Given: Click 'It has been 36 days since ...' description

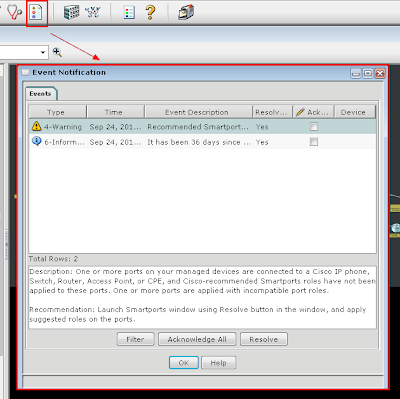Looking at the screenshot, I should (199, 142).
